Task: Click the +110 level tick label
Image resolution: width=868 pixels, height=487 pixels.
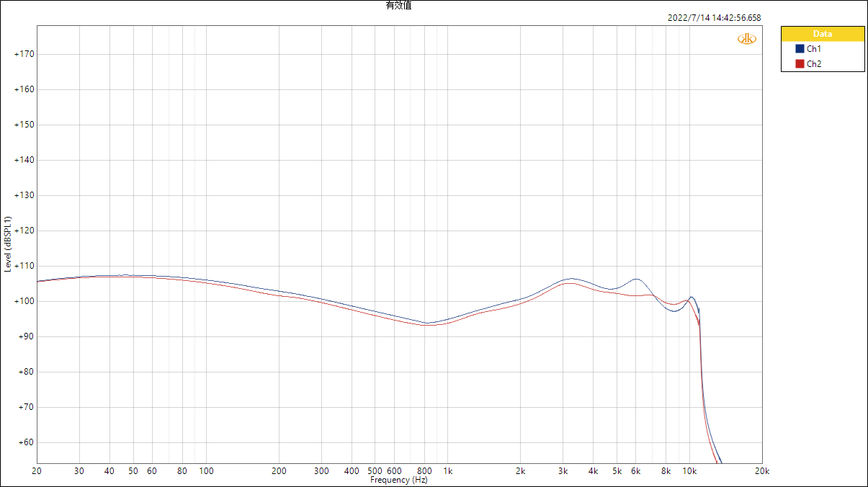Action: (x=24, y=266)
